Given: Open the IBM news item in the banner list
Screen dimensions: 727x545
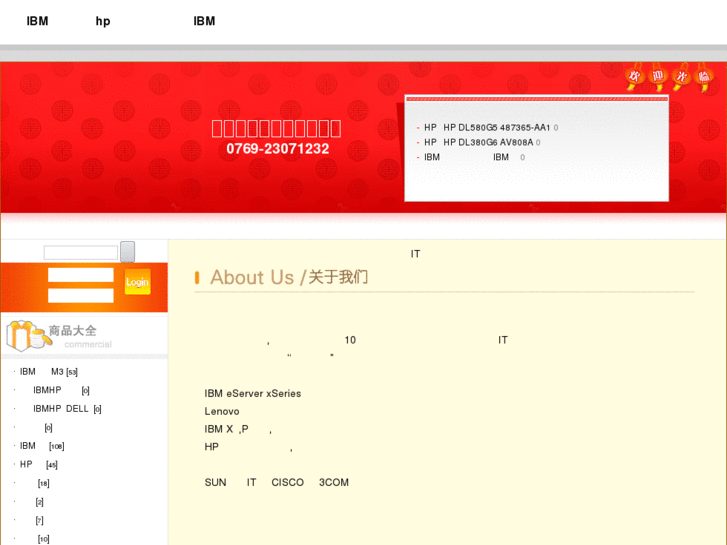Looking at the screenshot, I should coord(466,157).
